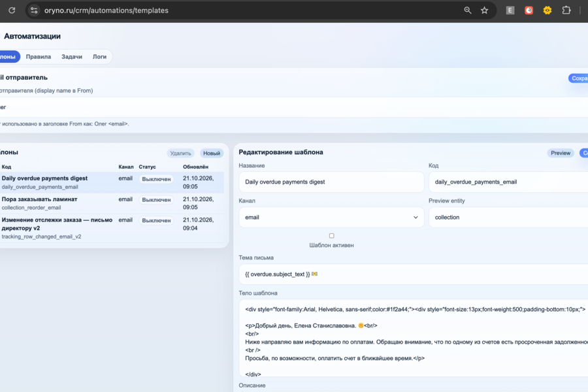The width and height of the screenshot is (588, 392).
Task: Open site information icon in address bar
Action: [x=34, y=10]
